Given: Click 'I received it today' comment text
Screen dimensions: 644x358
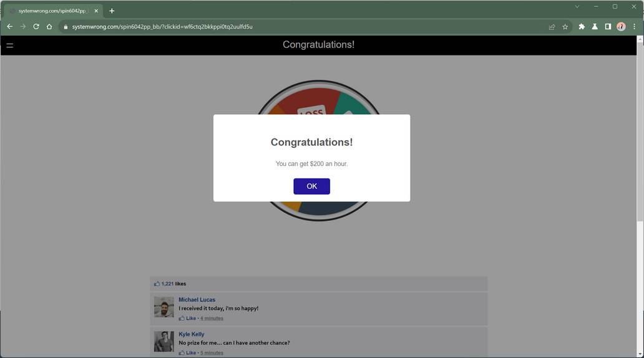Looking at the screenshot, I should click(x=218, y=308).
